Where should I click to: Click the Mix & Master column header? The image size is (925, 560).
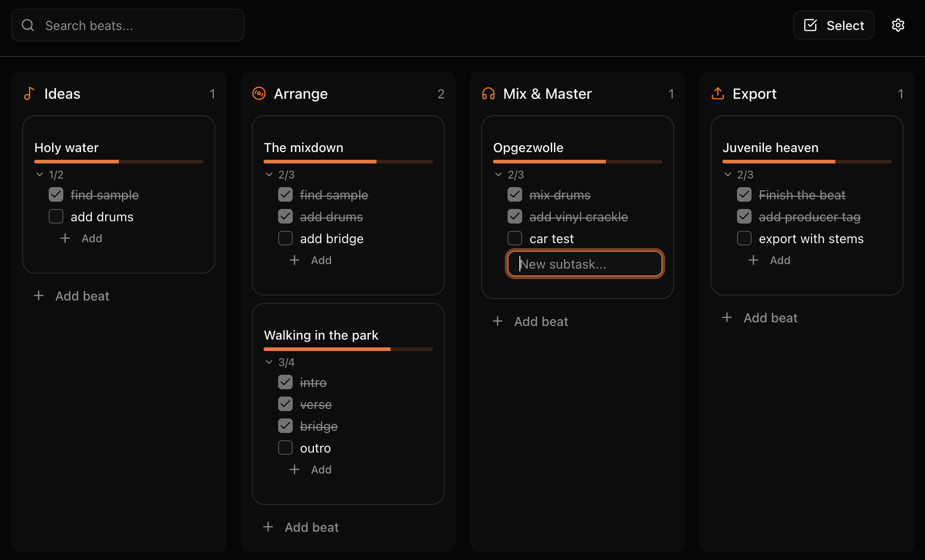click(x=547, y=93)
